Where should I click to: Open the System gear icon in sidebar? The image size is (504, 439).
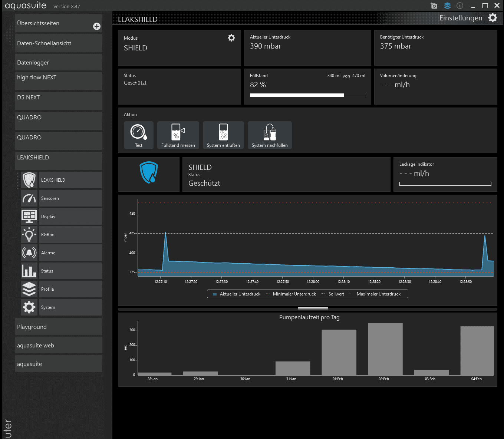pyautogui.click(x=29, y=307)
